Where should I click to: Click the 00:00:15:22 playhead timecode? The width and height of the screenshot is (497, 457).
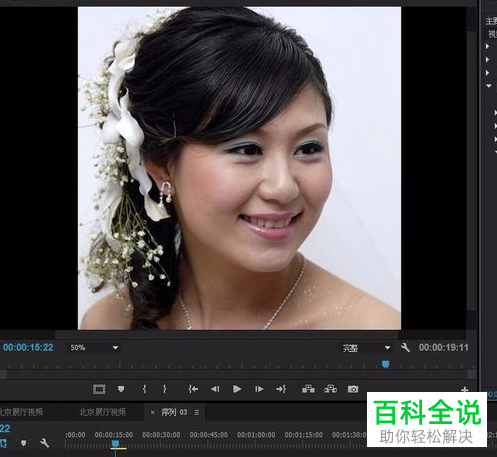pos(28,348)
